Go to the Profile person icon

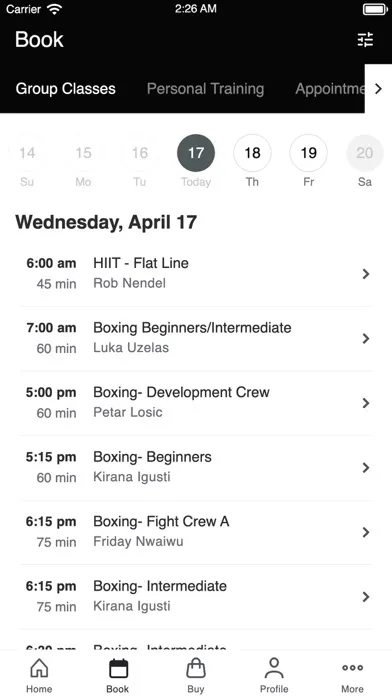(274, 668)
